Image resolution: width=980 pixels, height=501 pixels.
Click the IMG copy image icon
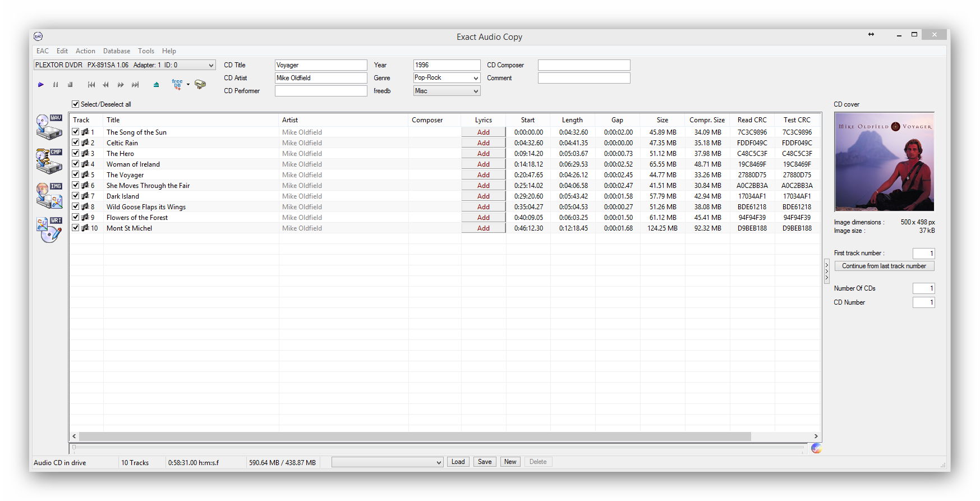(x=49, y=195)
